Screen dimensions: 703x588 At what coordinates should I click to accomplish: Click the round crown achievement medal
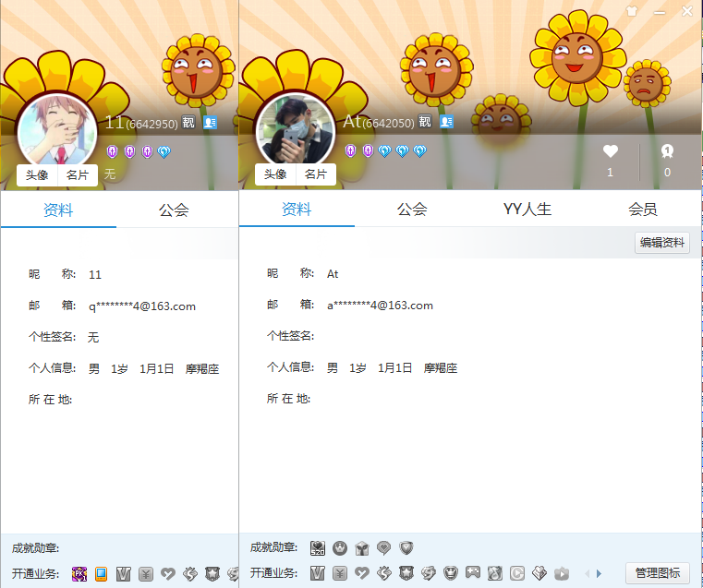[x=340, y=547]
